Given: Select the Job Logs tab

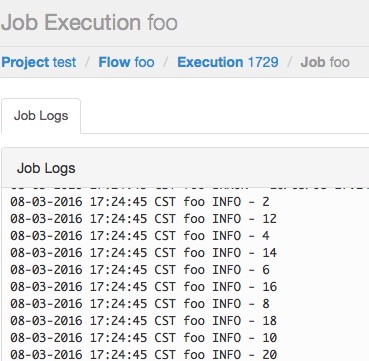Looking at the screenshot, I should pyautogui.click(x=41, y=116).
